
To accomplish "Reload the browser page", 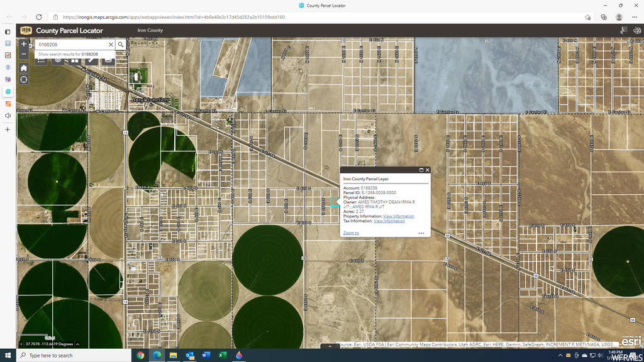I will (x=38, y=17).
